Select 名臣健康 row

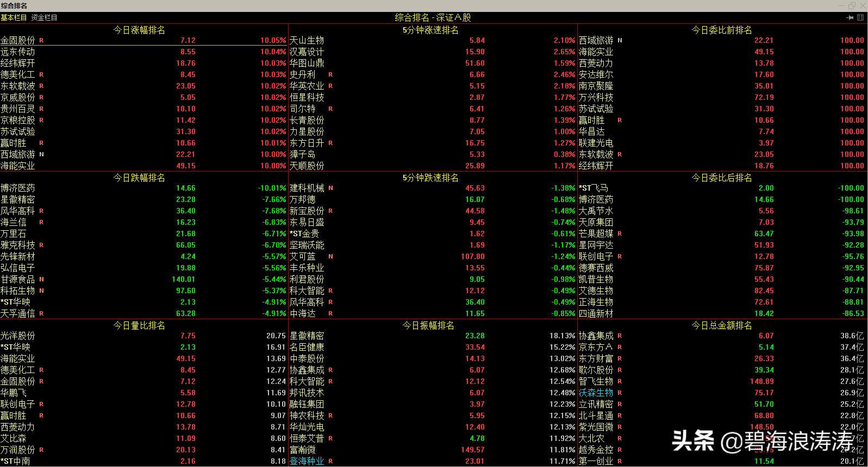click(x=433, y=347)
